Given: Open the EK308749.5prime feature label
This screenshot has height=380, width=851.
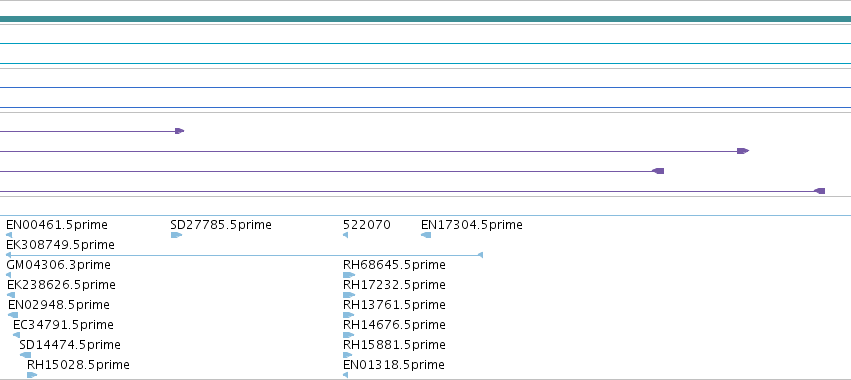Looking at the screenshot, I should pyautogui.click(x=60, y=245).
